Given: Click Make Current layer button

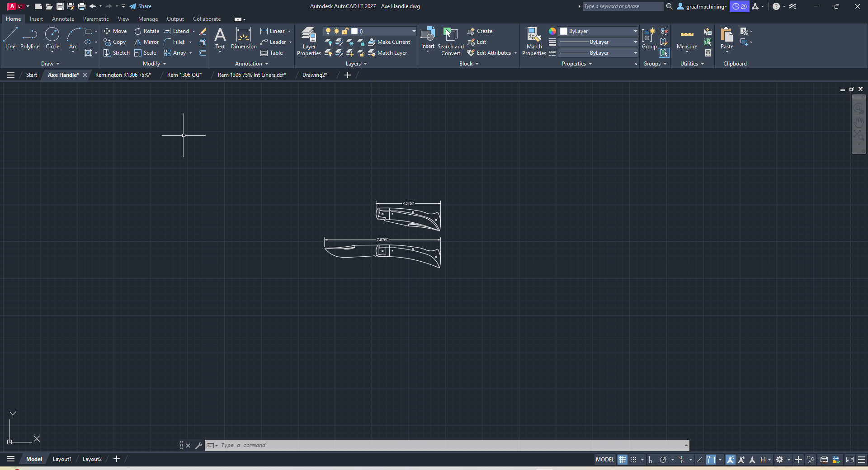Looking at the screenshot, I should point(389,42).
